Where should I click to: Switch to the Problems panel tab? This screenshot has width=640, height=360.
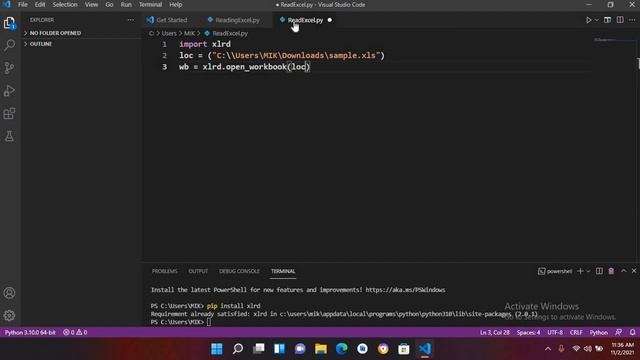164,271
